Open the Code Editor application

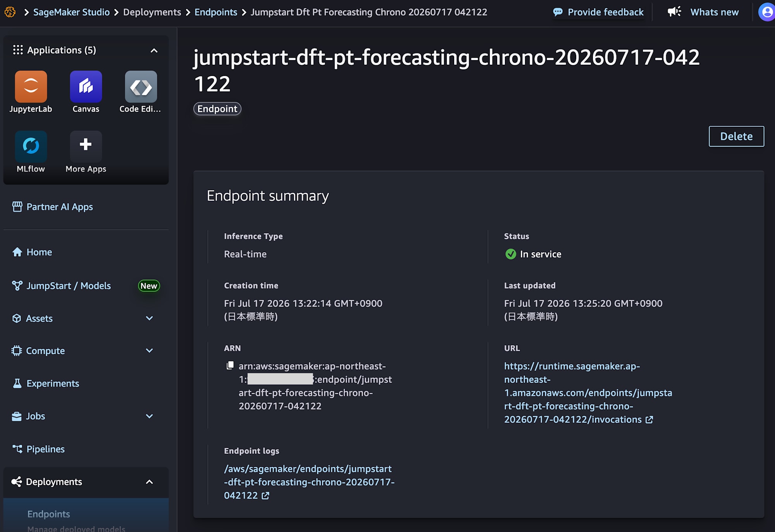click(x=141, y=87)
